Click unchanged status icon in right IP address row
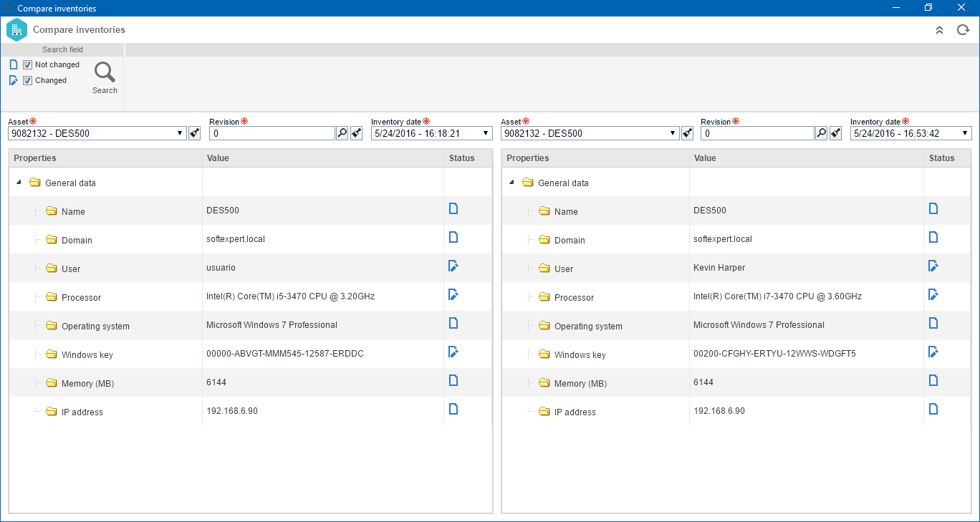 933,410
